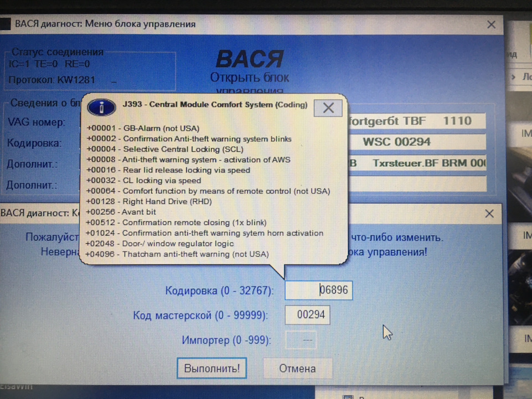Click the Отмена button

[x=297, y=369]
